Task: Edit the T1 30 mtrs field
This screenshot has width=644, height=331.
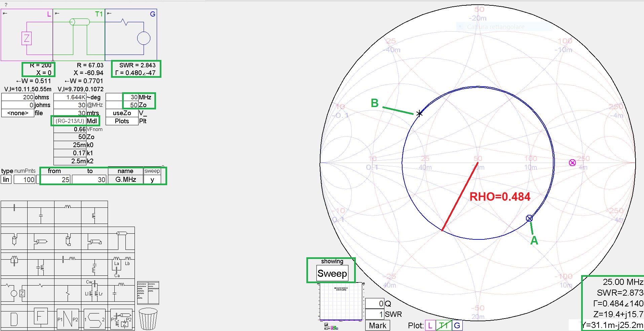Action: (70, 113)
